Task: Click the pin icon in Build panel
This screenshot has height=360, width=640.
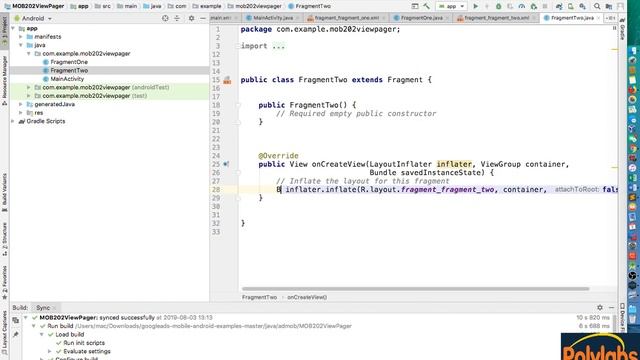Action: pos(16,334)
